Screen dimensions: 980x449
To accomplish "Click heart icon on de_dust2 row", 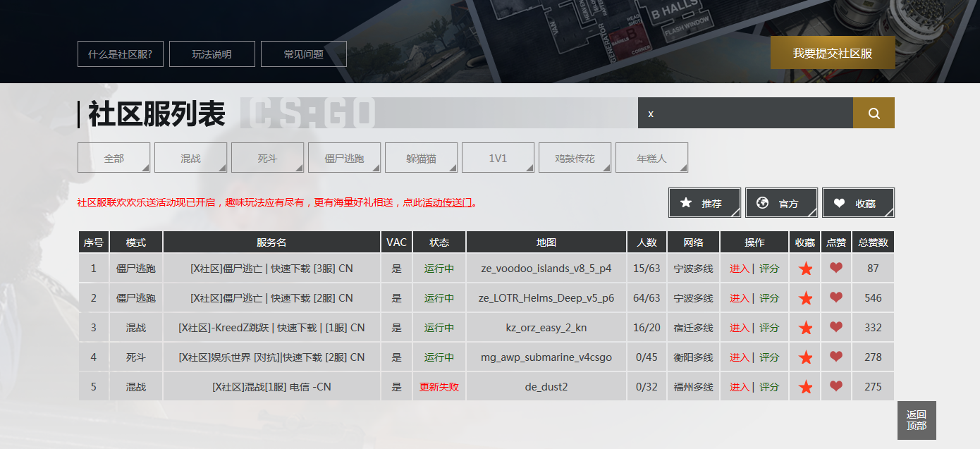I will click(836, 386).
